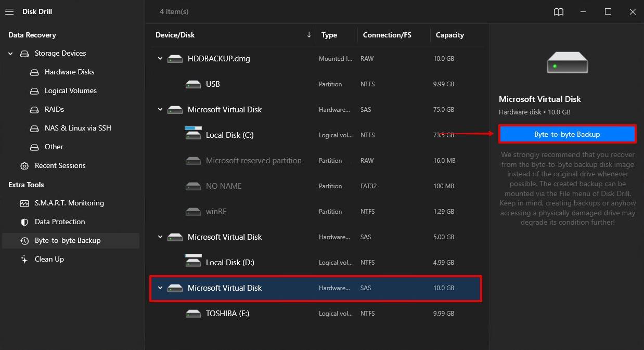Click the Logical Volumes drive icon
644x350 pixels.
pos(34,91)
